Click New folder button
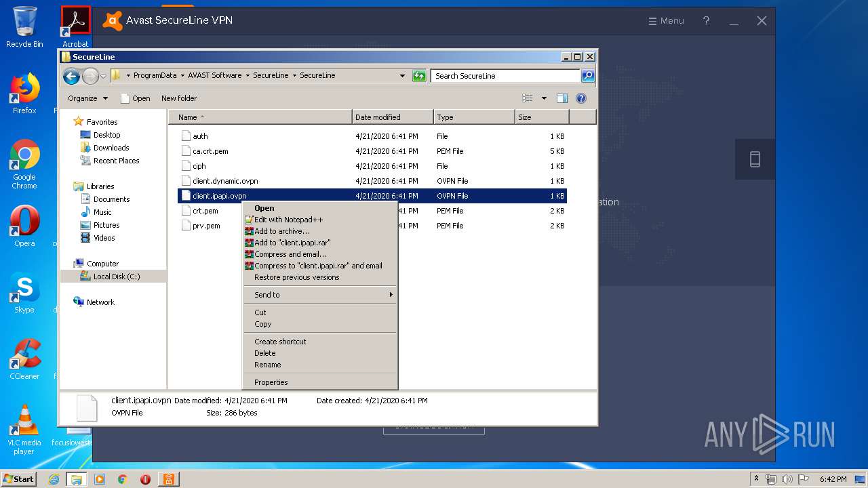Screen dimensions: 868x488 pyautogui.click(x=179, y=98)
